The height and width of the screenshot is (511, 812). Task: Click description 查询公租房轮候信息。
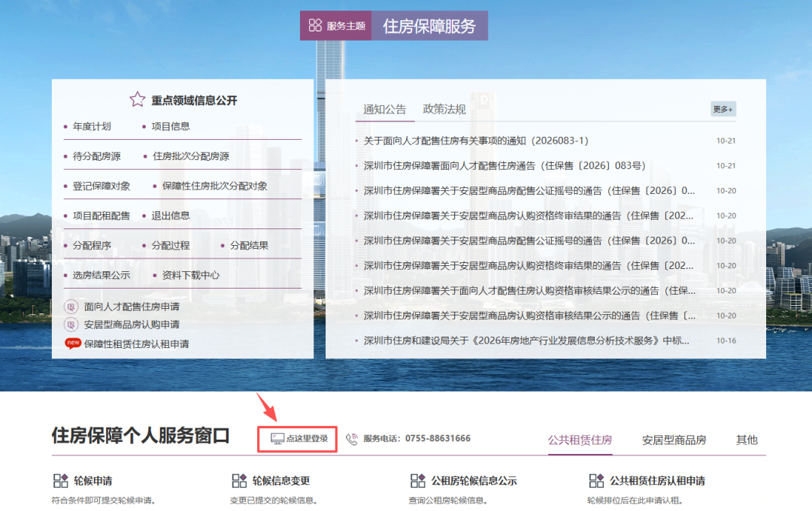coord(447,500)
